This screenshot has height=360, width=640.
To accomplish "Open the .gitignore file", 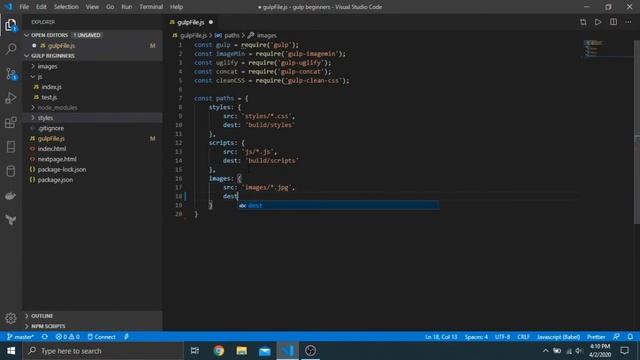I will [92, 128].
